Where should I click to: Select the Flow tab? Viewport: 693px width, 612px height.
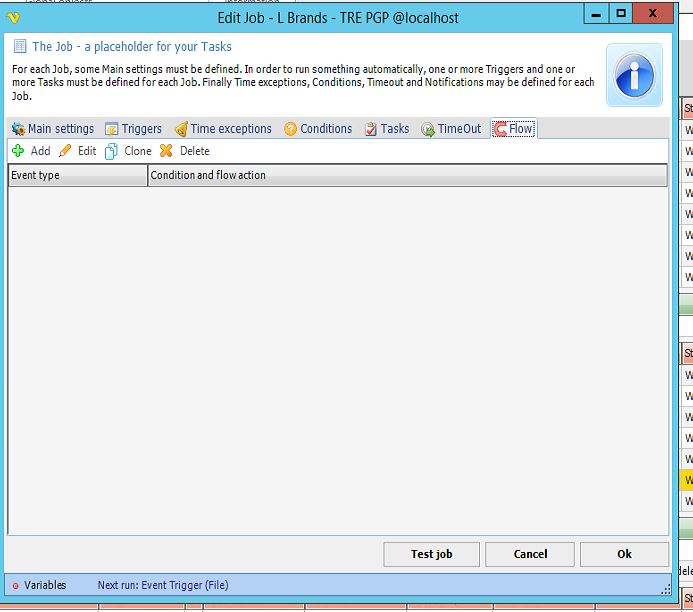(514, 129)
